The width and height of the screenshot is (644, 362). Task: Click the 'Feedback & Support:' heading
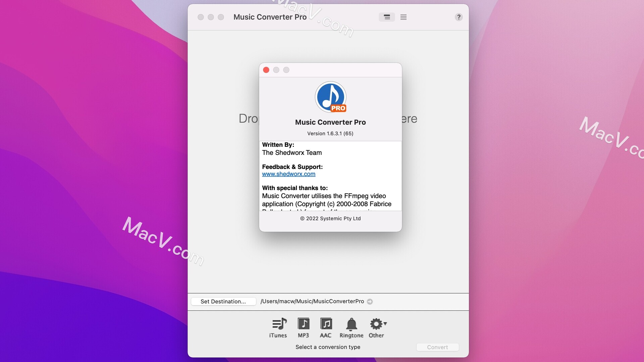pyautogui.click(x=292, y=167)
